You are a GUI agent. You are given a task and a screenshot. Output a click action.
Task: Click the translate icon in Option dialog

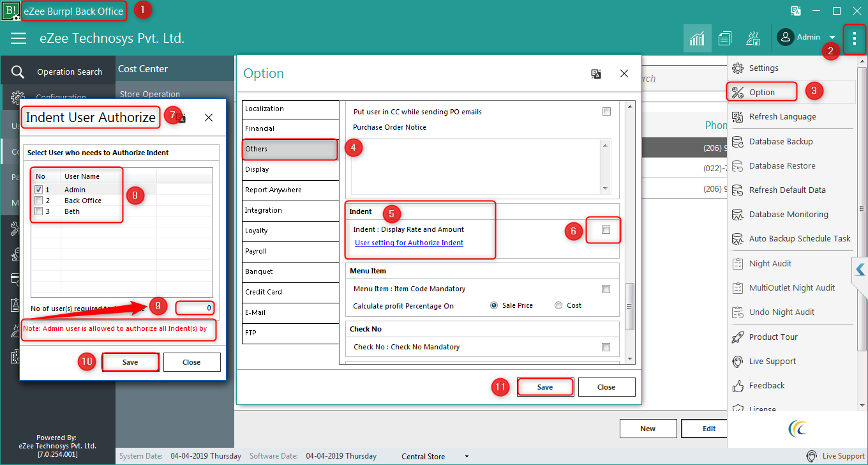[596, 74]
